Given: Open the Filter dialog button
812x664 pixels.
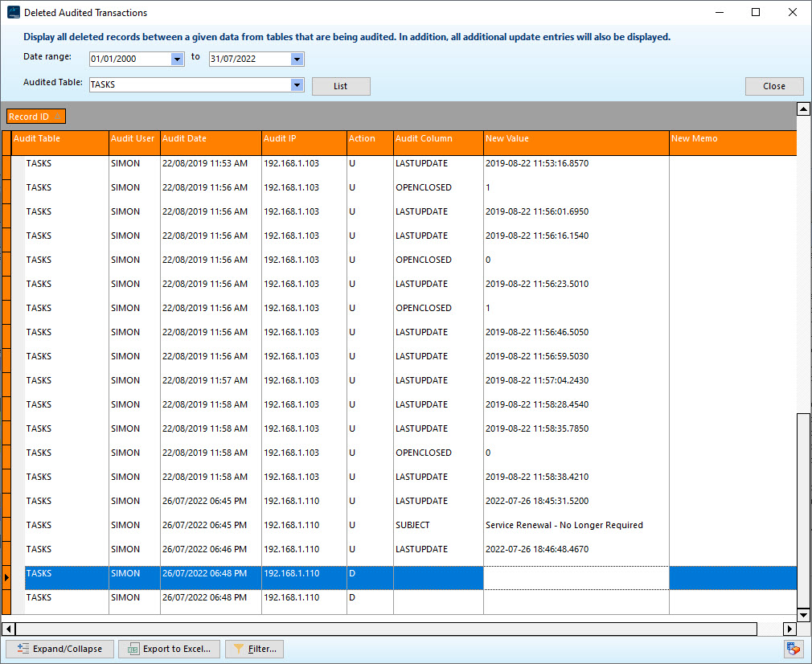Looking at the screenshot, I should point(254,649).
